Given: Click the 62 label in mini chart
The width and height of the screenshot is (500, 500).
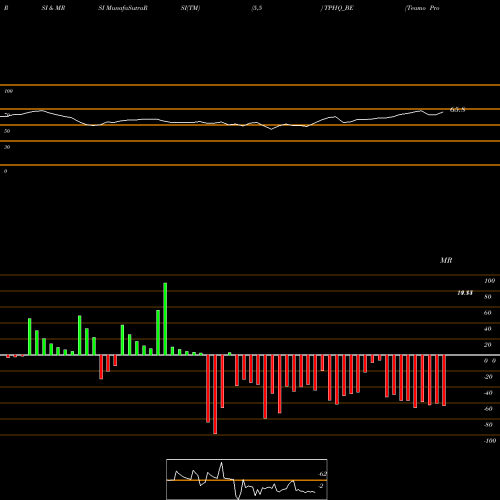Looking at the screenshot, I should pos(323,474).
